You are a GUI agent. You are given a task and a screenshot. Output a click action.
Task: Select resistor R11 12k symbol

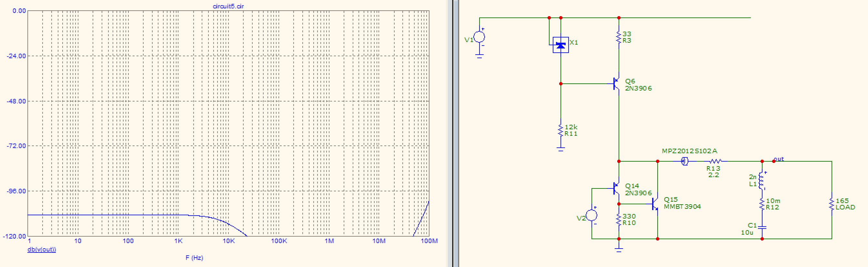pos(561,130)
